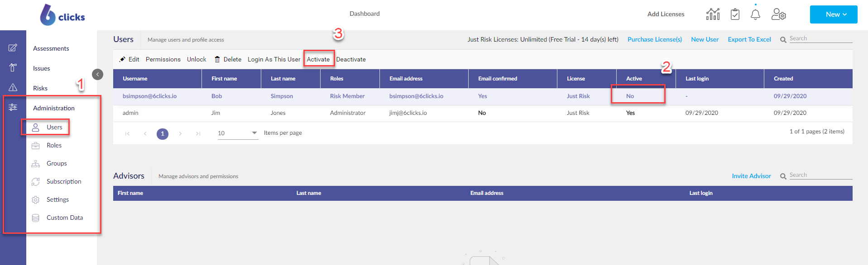
Task: Click the Advisors search magnifier icon
Action: (x=783, y=176)
